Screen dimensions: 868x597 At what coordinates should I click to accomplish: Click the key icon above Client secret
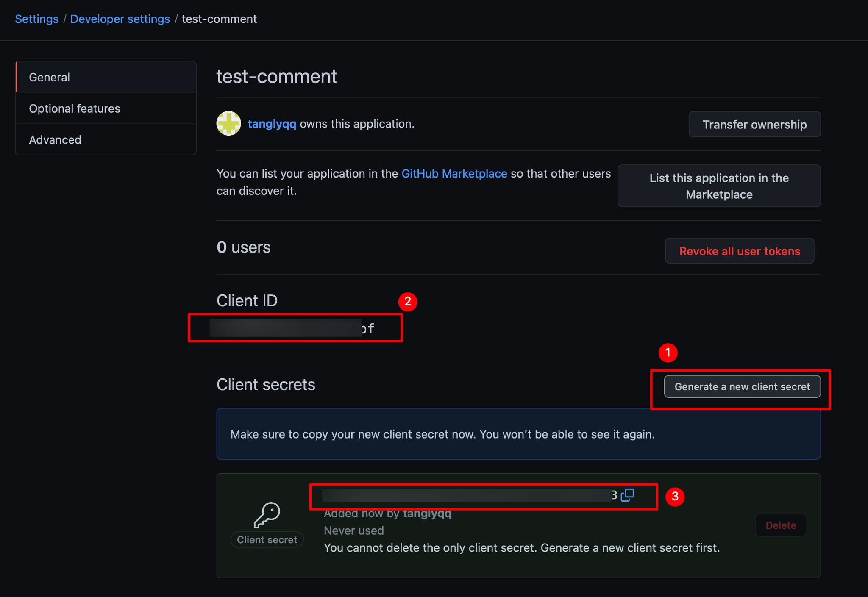click(x=267, y=515)
